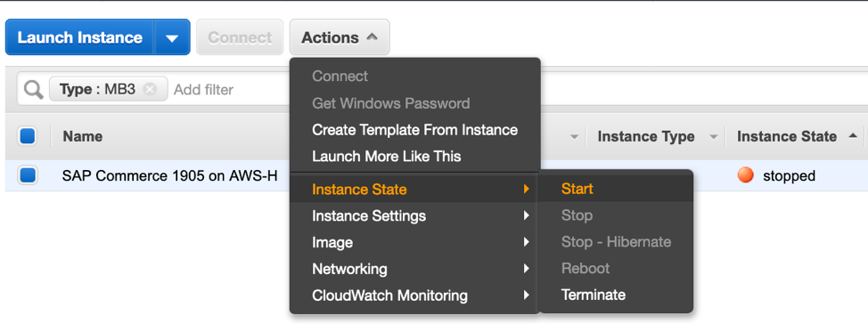Sort by Instance State column

coord(787,136)
